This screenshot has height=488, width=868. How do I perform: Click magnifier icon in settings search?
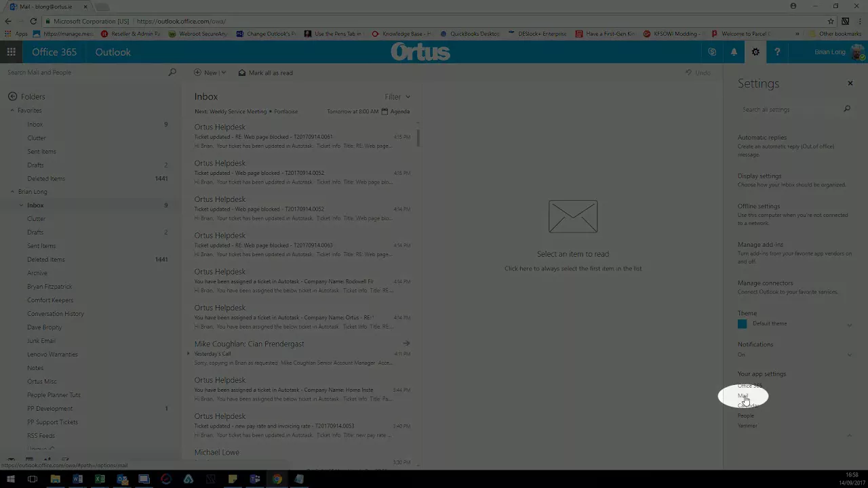point(847,109)
